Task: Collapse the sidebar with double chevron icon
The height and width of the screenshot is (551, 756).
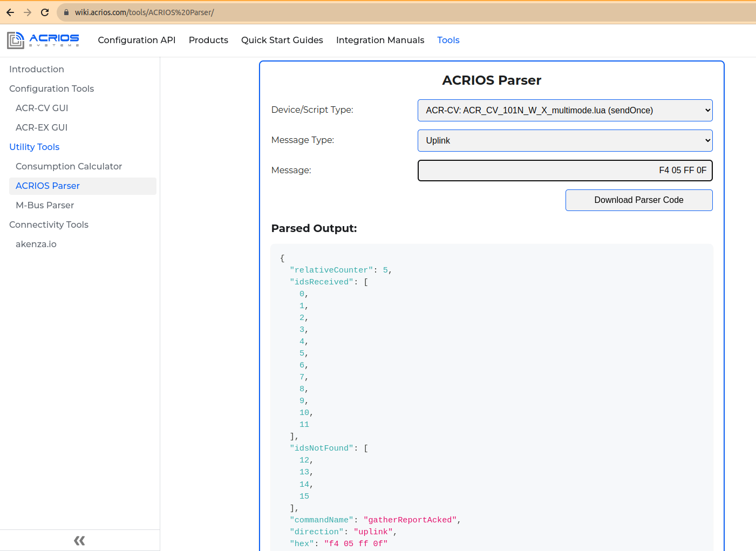Action: click(x=79, y=540)
